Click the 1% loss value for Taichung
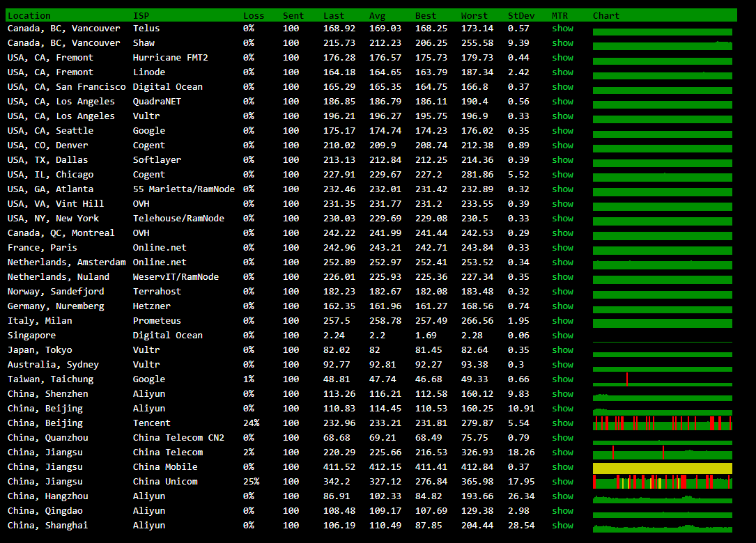This screenshot has width=756, height=543. [x=249, y=379]
